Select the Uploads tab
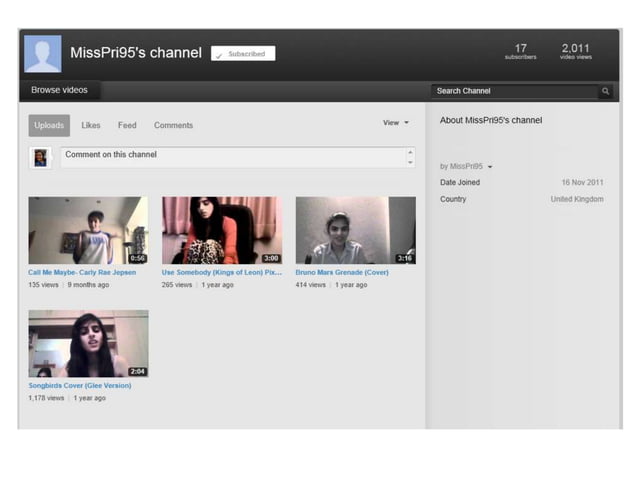Image resolution: width=638 pixels, height=478 pixels. click(x=49, y=126)
